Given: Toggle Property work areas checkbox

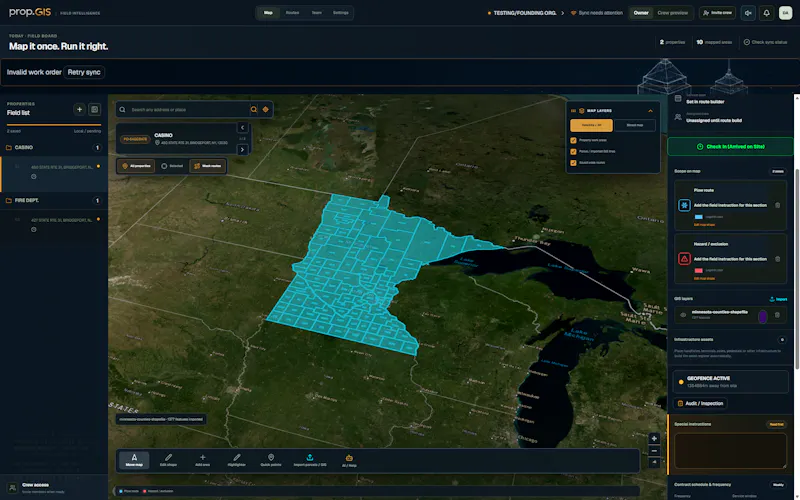Looking at the screenshot, I should pos(573,140).
